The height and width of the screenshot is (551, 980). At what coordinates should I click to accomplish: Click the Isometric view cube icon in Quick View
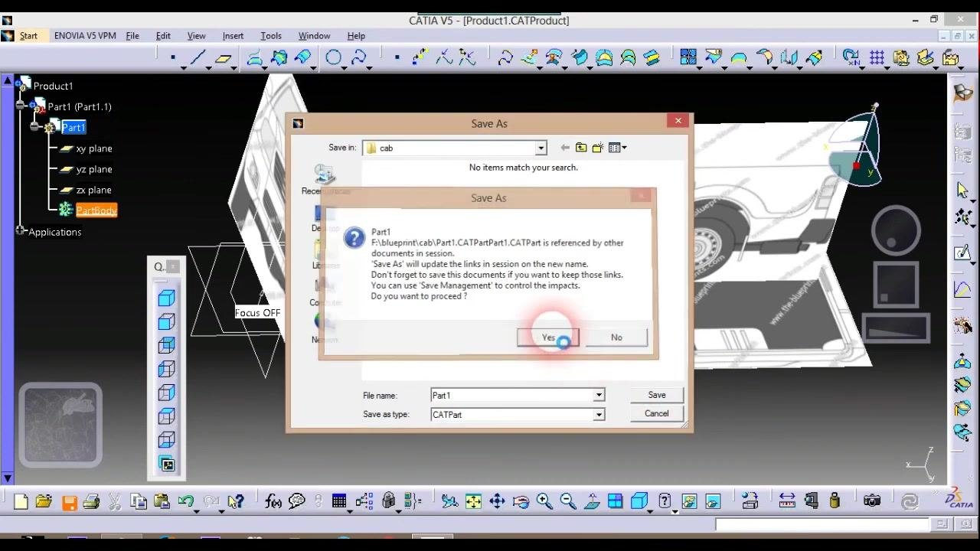166,298
